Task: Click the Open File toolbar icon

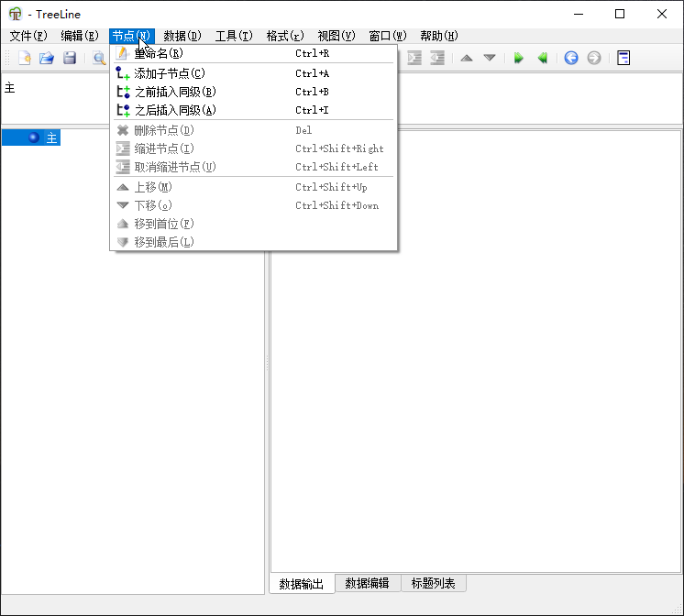Action: 47,58
